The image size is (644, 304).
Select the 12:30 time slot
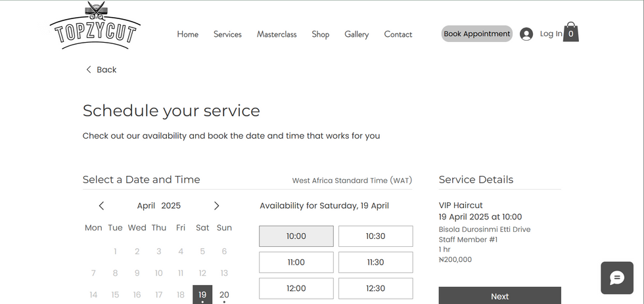(375, 288)
